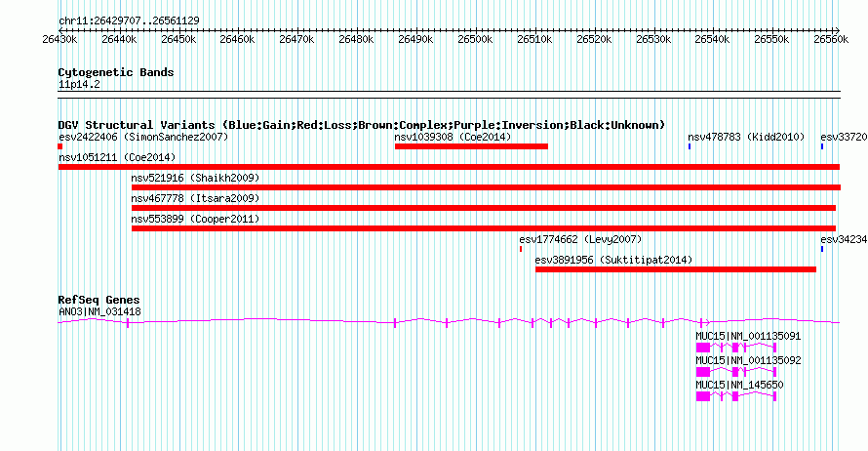
Task: Click the 26470k ruler tick label
Action: pyautogui.click(x=296, y=40)
